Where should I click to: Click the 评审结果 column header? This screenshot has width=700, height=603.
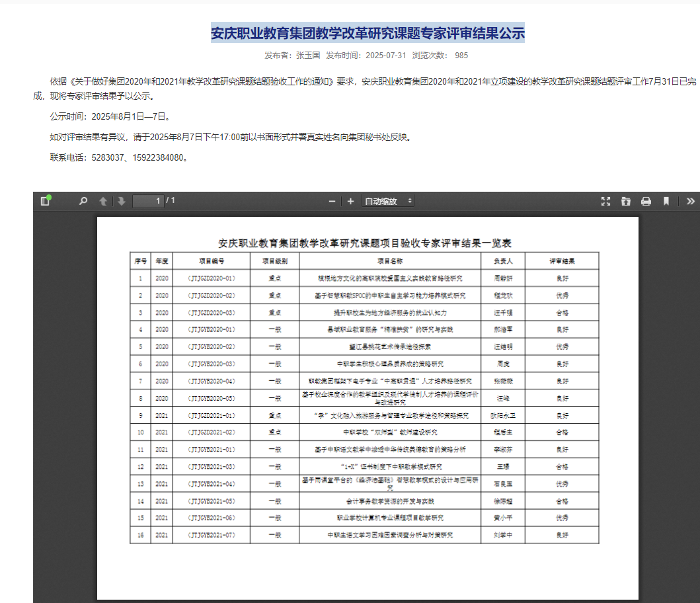562,261
